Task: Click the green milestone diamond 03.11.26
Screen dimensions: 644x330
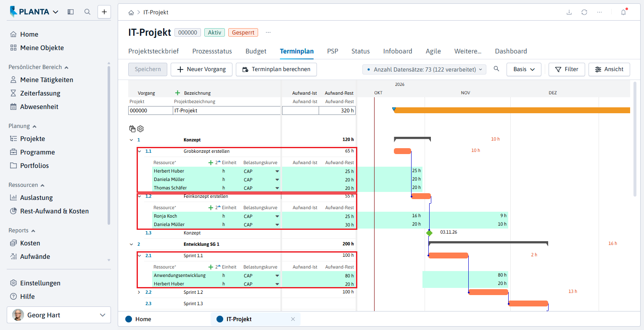Action: click(x=429, y=233)
